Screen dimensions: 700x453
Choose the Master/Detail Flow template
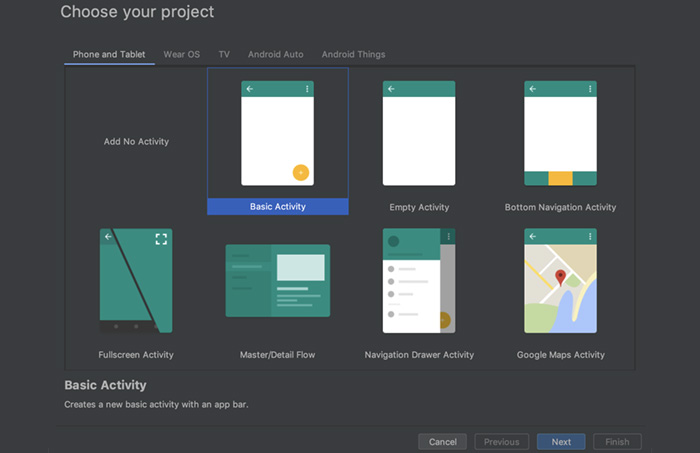[x=277, y=281]
